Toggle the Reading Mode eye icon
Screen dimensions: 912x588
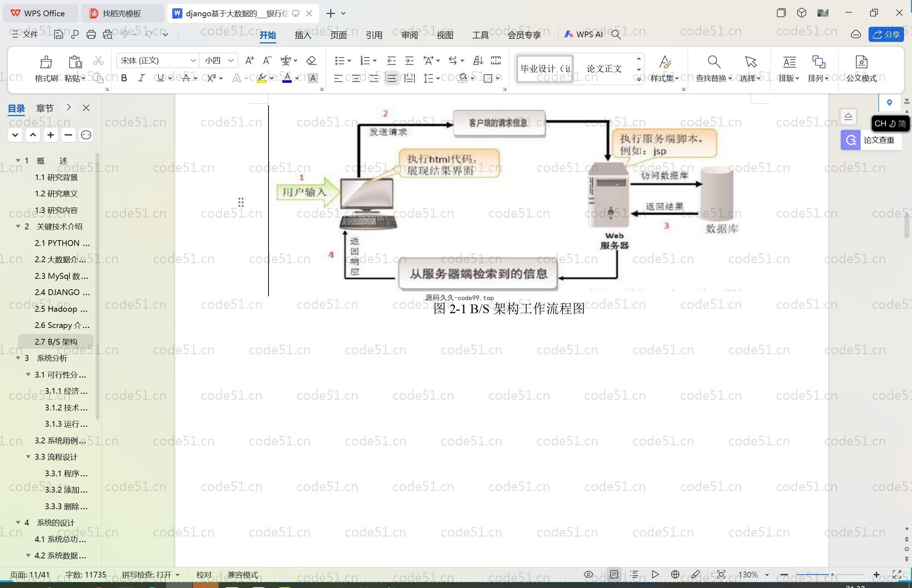pos(588,574)
